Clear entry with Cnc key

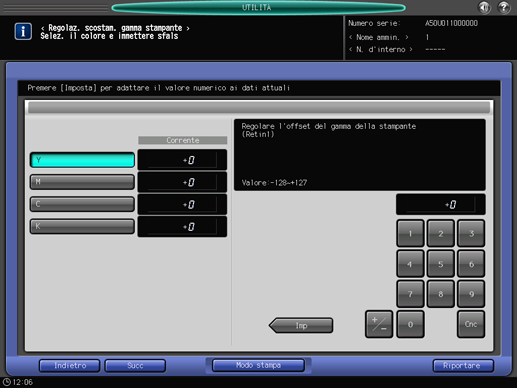(x=471, y=324)
